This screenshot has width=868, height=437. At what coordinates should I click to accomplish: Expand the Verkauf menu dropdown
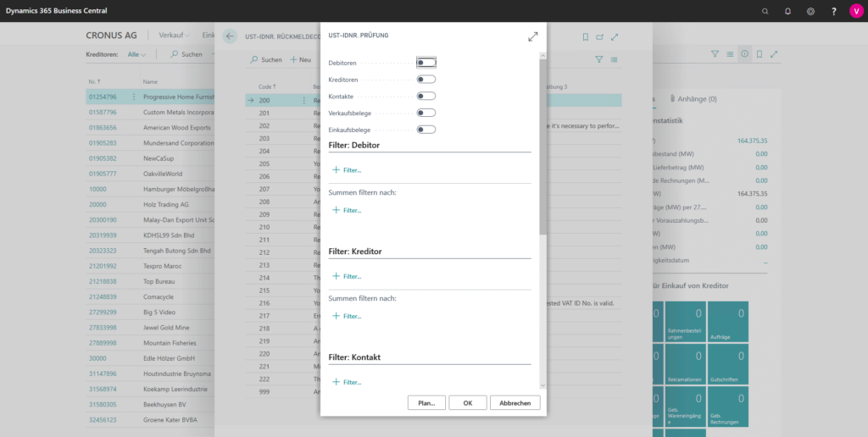175,35
